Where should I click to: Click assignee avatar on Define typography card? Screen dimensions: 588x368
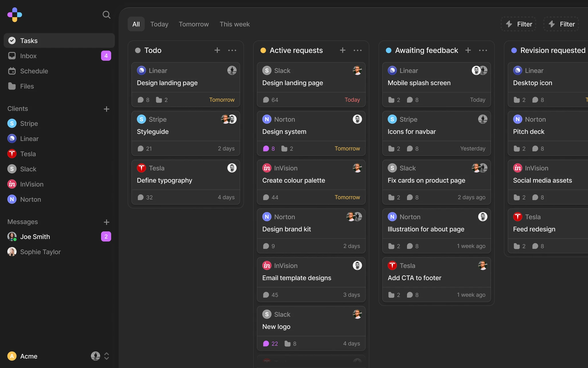coord(232,168)
